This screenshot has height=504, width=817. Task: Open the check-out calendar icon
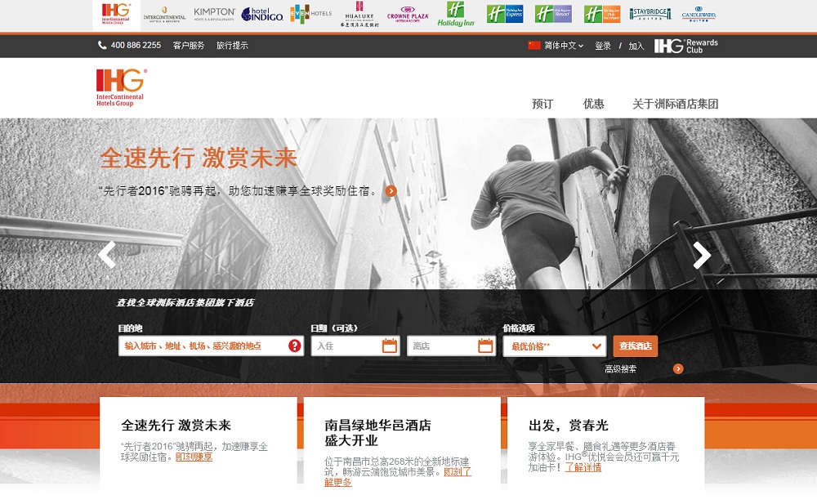pos(485,346)
